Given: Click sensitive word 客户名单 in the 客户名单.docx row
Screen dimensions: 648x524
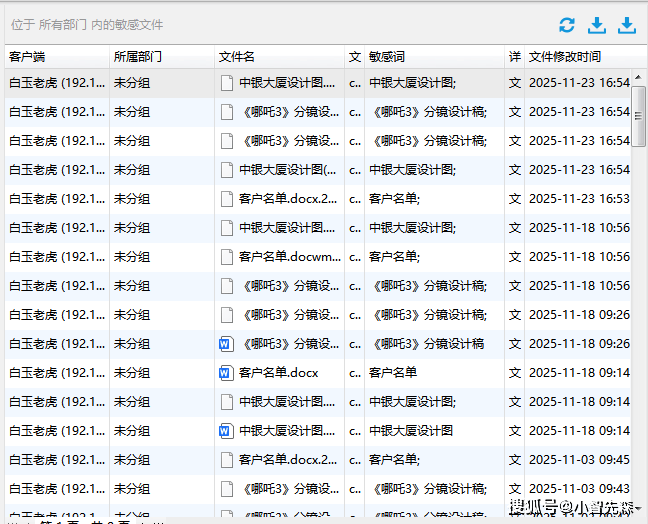Looking at the screenshot, I should 393,373.
